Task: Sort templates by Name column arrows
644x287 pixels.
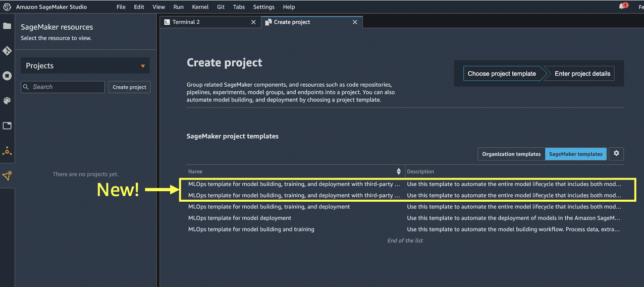Action: [x=399, y=171]
